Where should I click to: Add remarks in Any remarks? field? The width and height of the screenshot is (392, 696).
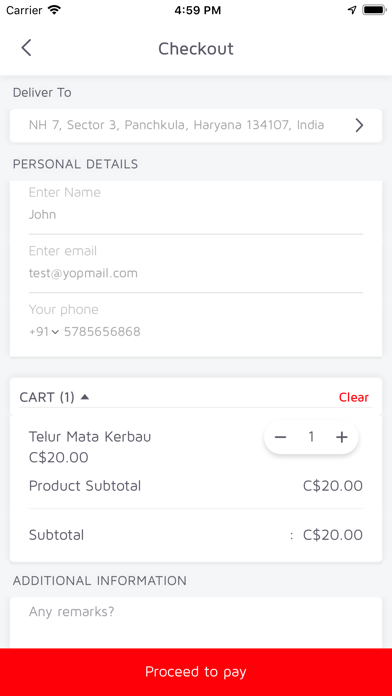click(196, 623)
